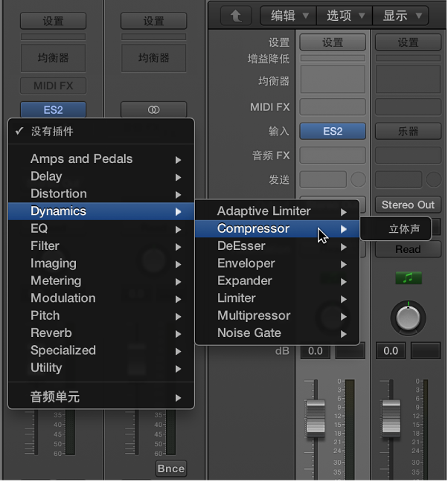Image resolution: width=448 pixels, height=482 pixels.
Task: Open the 选项 dropdown menu
Action: click(344, 15)
